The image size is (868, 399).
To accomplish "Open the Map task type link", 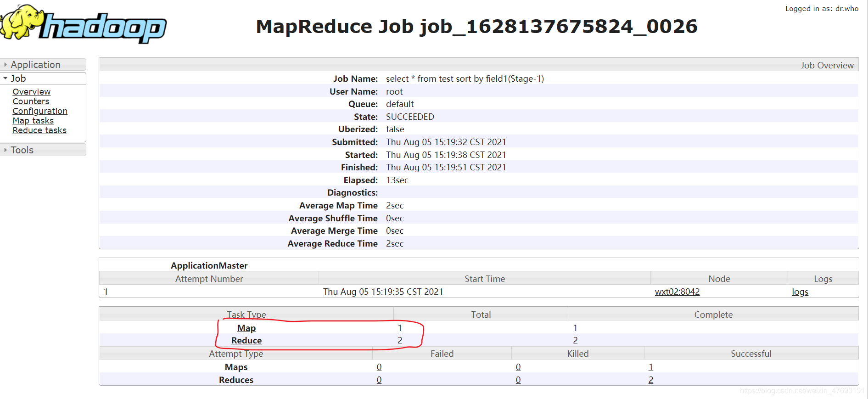I will (246, 328).
